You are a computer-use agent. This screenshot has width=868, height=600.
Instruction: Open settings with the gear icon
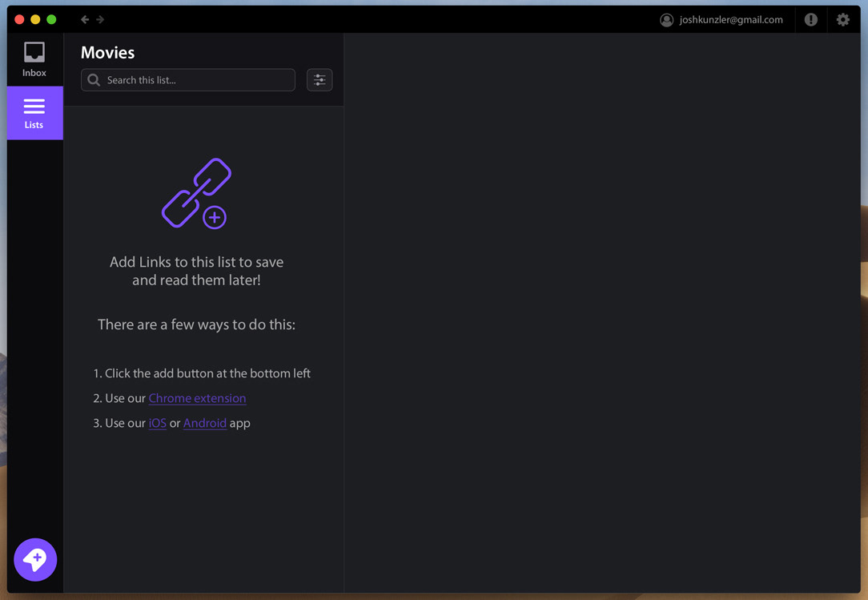[x=842, y=19]
